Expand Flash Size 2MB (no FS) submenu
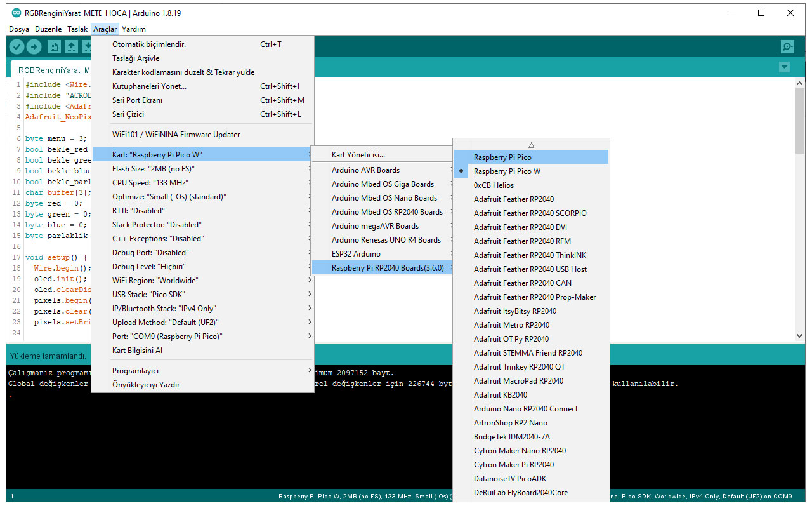 [202, 169]
